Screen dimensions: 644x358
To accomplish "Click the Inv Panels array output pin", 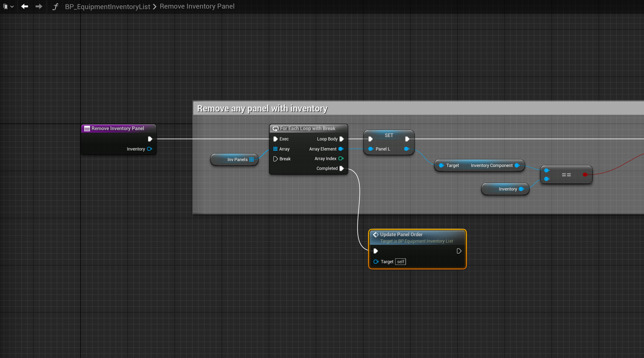I will pos(251,160).
